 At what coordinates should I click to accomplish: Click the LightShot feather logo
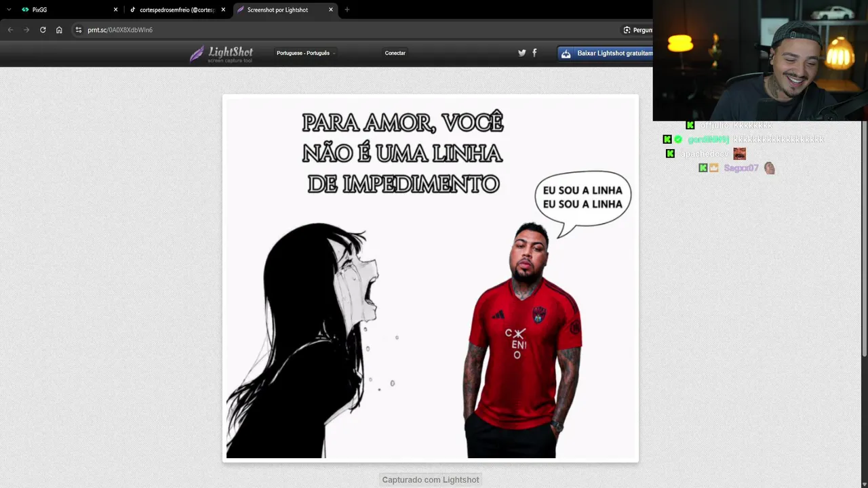221,54
